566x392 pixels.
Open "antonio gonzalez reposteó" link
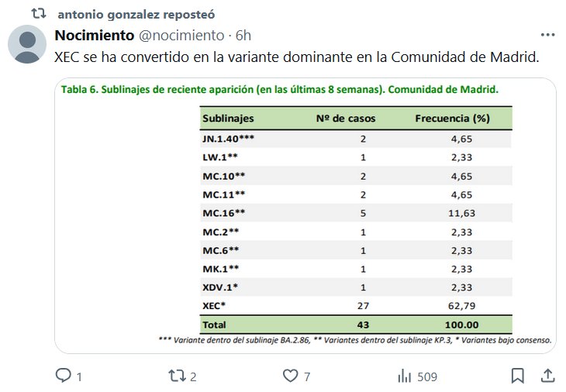point(136,14)
